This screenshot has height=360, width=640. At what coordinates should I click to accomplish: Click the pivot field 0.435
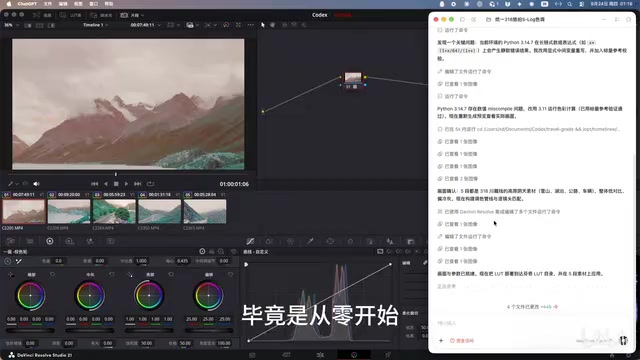182,261
